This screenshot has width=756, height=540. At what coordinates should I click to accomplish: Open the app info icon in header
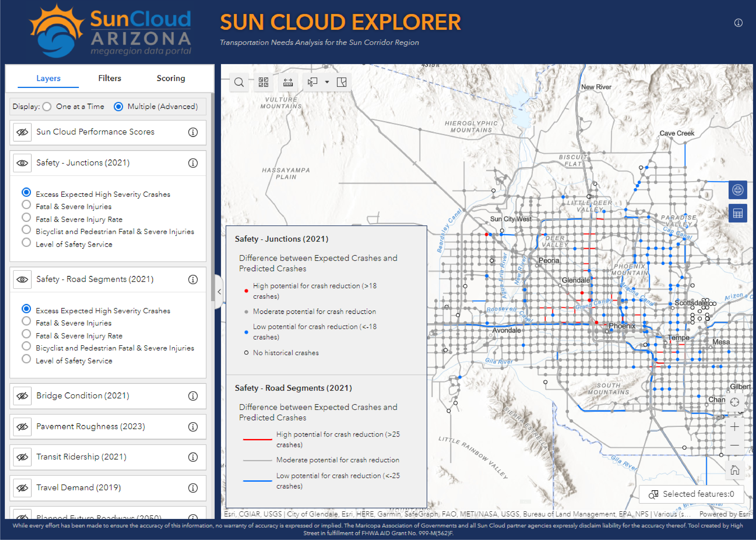pos(738,23)
